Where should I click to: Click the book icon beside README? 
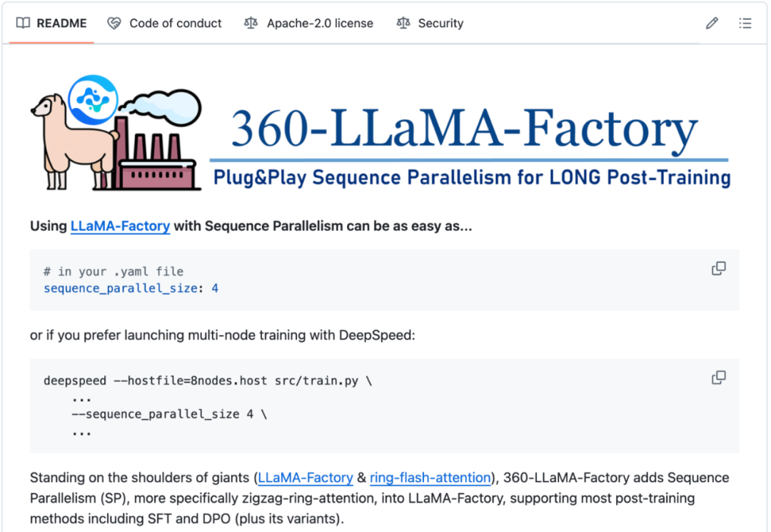[24, 23]
